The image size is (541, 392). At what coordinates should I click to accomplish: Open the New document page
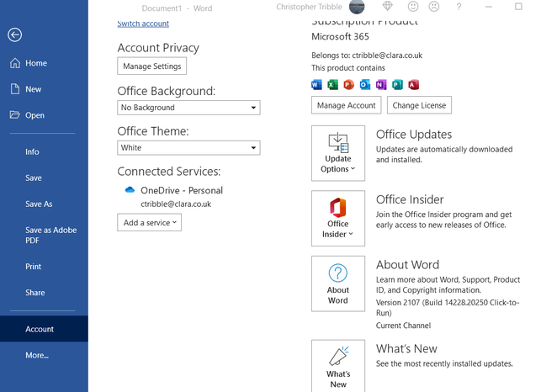[44, 89]
